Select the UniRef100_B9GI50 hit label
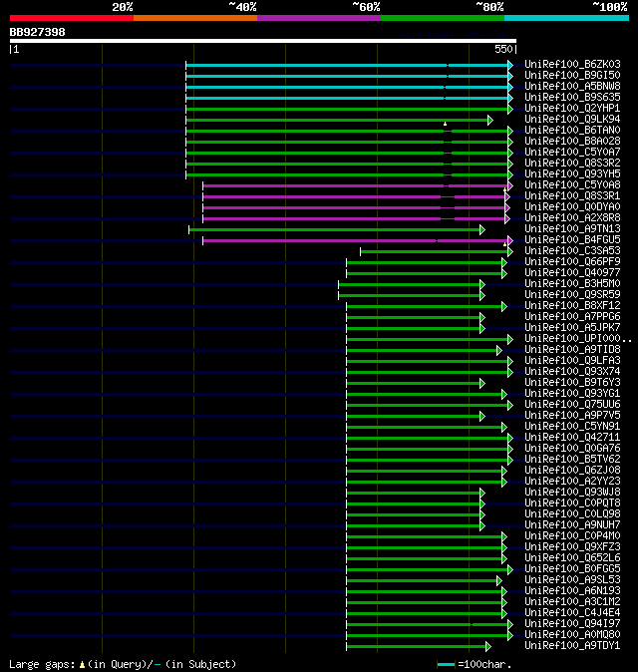The width and height of the screenshot is (638, 672). pyautogui.click(x=572, y=76)
